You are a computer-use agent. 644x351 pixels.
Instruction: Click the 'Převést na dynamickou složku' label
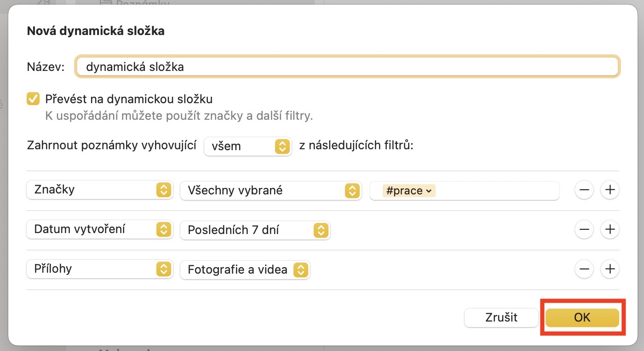(129, 99)
